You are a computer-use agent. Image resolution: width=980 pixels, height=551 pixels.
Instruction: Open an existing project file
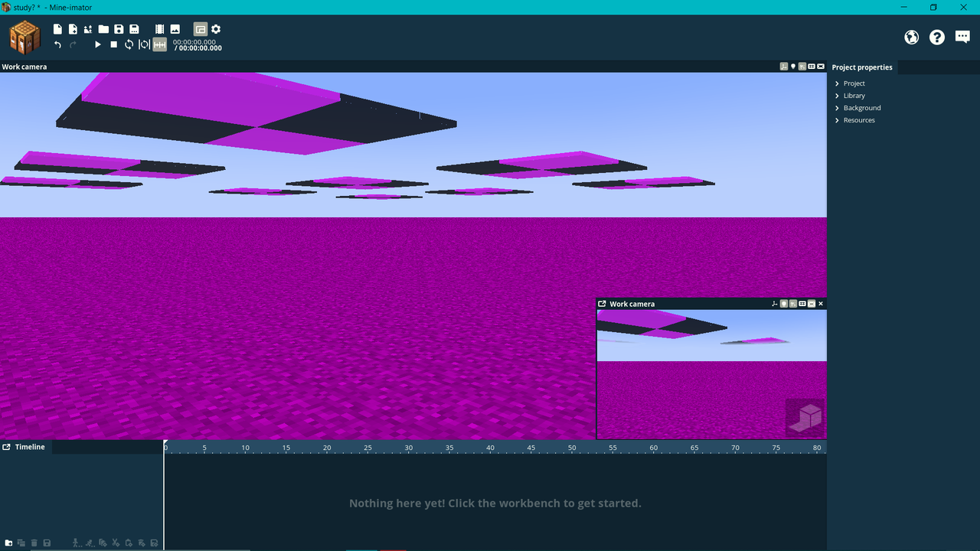tap(103, 28)
